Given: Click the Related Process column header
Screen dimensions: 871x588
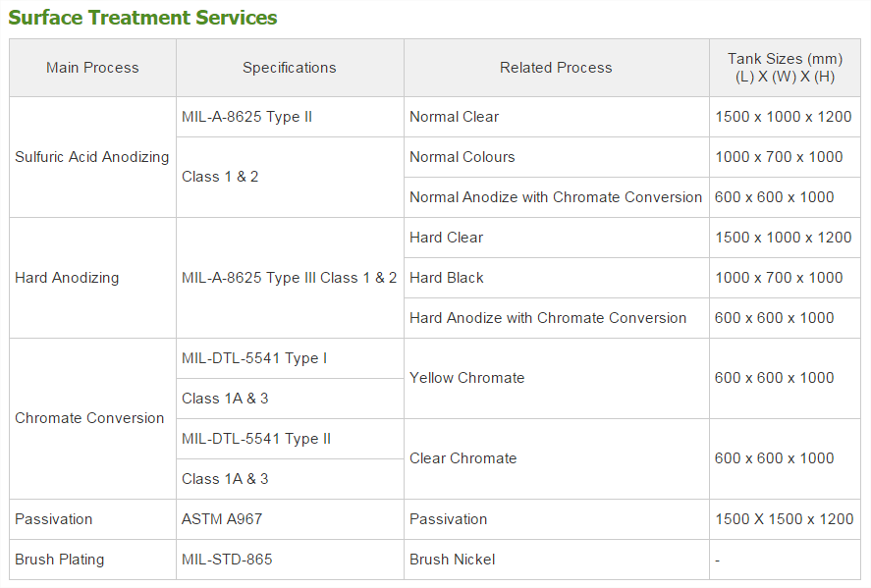Looking at the screenshot, I should tap(557, 68).
